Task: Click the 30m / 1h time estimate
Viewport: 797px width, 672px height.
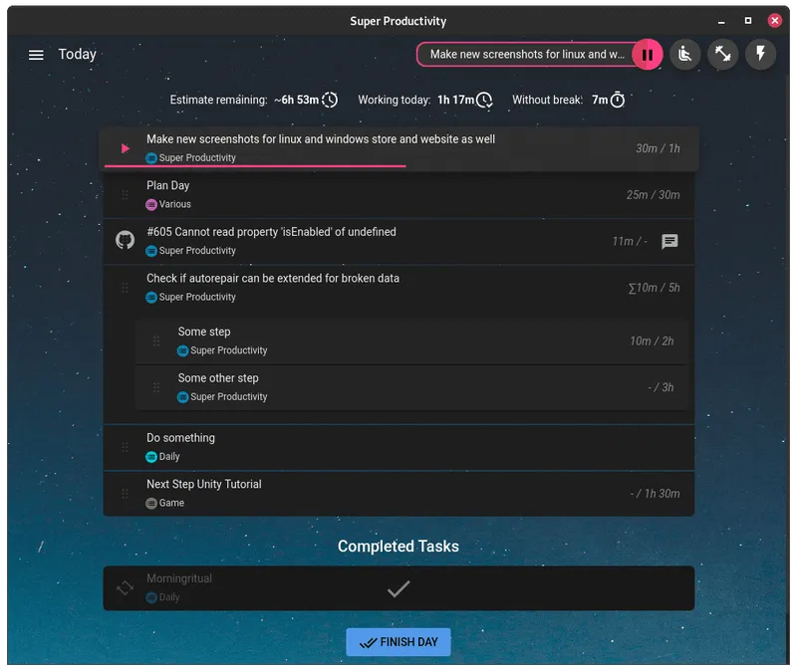Action: pyautogui.click(x=658, y=148)
